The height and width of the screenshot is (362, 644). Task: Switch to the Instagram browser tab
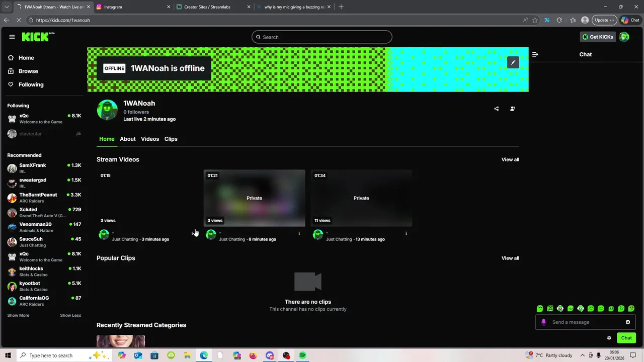coord(133,7)
